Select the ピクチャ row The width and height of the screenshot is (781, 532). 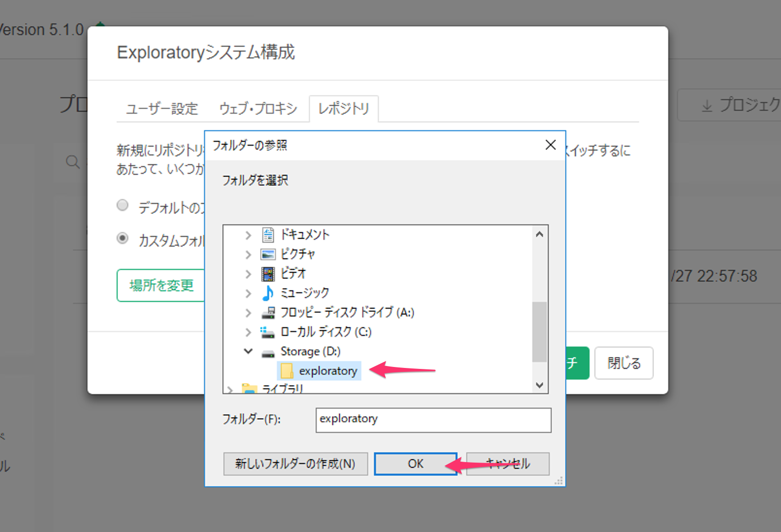click(x=289, y=254)
